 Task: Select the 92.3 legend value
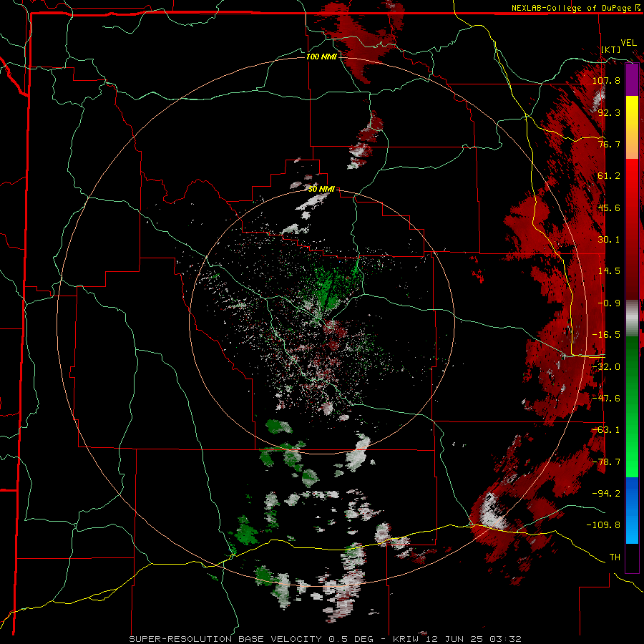[x=609, y=112]
